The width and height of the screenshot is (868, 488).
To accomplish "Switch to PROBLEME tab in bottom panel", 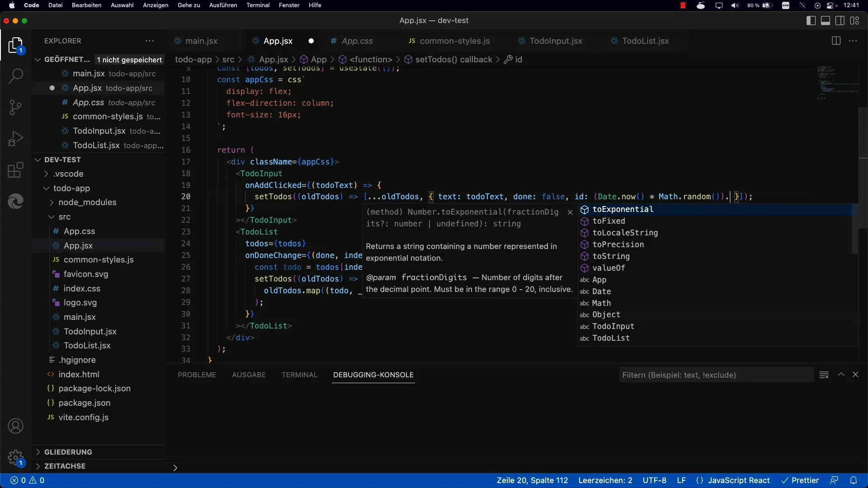I will pos(197,374).
